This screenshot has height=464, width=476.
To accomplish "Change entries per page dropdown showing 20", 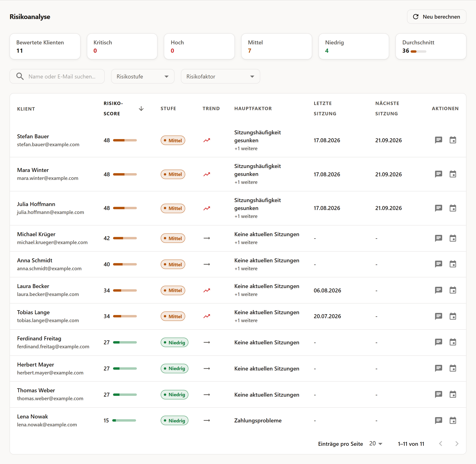I will click(x=376, y=444).
